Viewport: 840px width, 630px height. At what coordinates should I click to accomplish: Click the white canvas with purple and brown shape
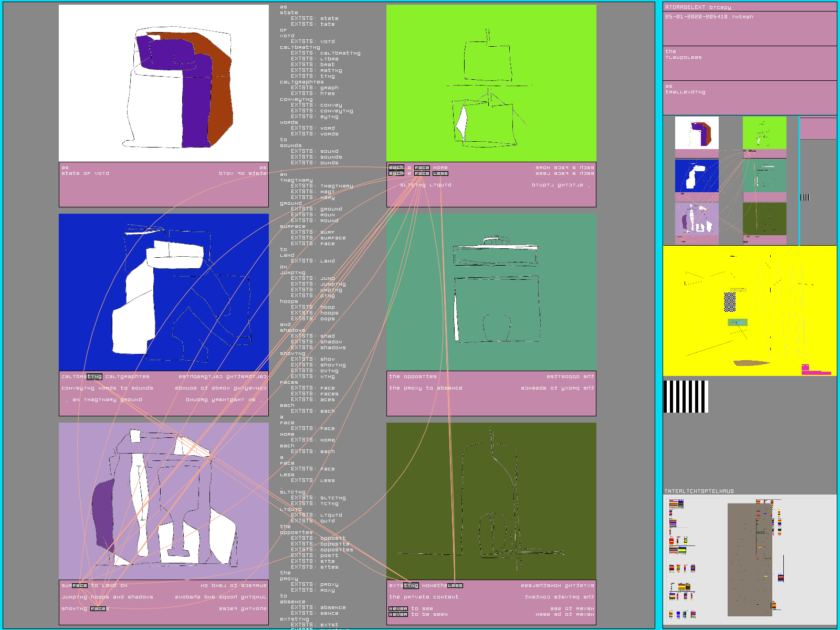pos(163,83)
